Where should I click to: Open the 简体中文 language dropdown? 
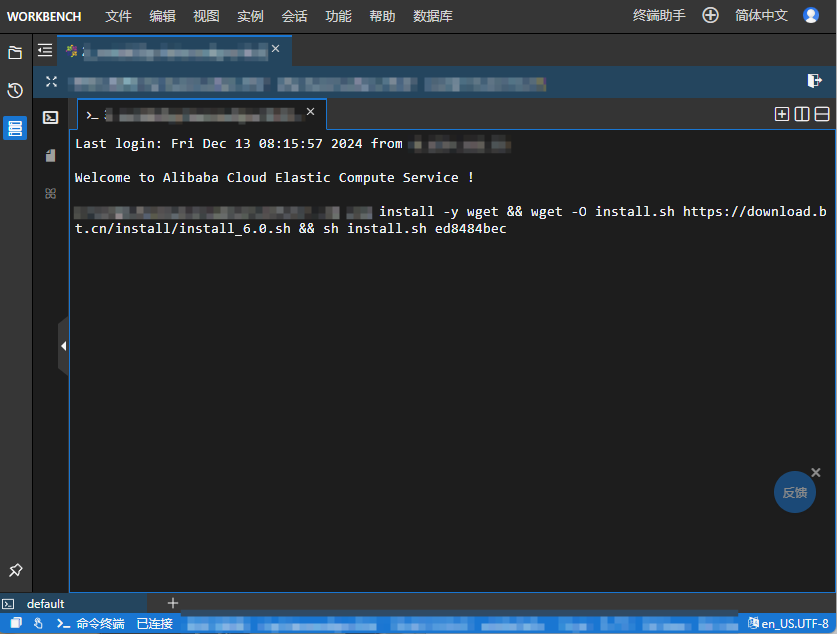(761, 16)
